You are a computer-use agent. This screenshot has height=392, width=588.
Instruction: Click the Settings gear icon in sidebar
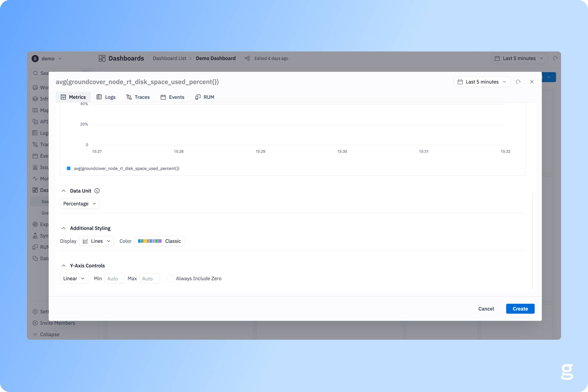point(35,312)
